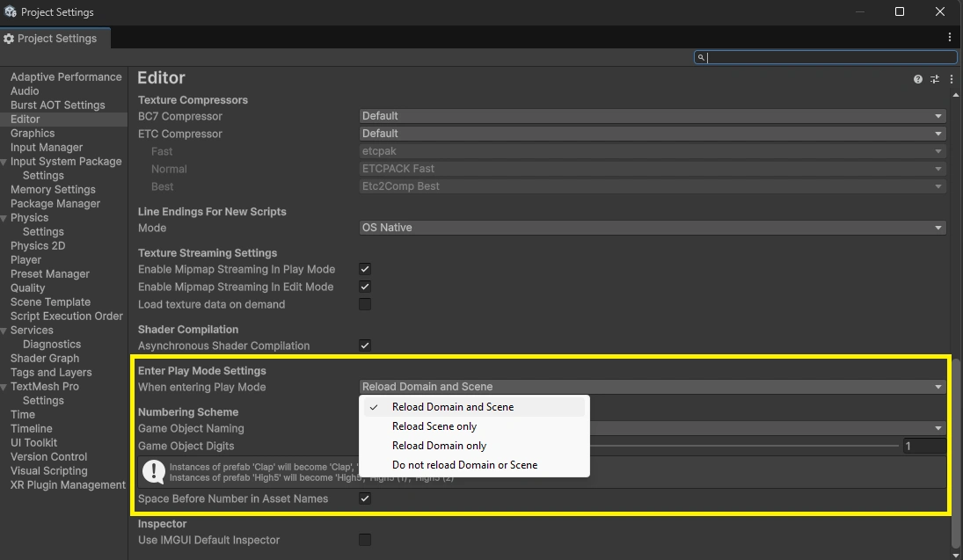Collapse the TextMesh Pro tree arrow
The height and width of the screenshot is (560, 963).
[4, 387]
